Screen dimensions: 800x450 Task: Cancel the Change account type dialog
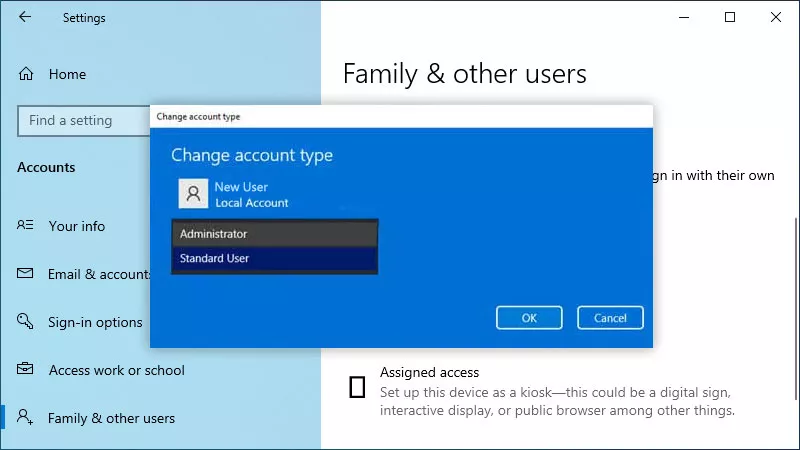pos(610,318)
